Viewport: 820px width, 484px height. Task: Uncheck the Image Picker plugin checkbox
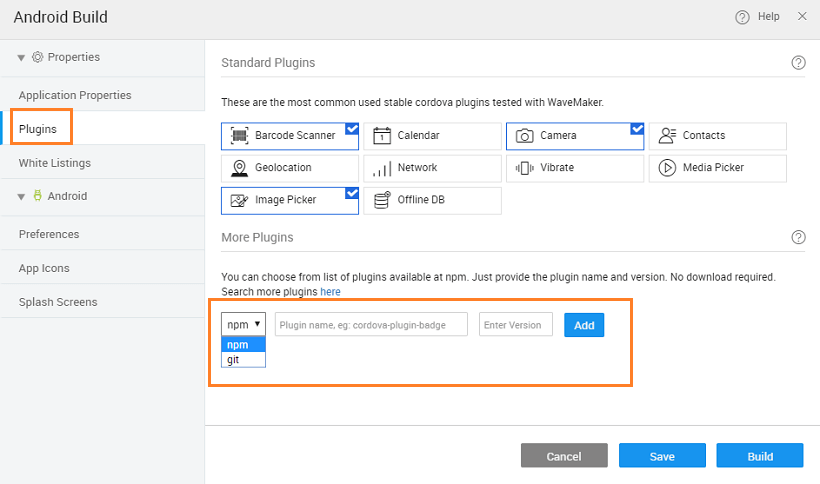351,193
